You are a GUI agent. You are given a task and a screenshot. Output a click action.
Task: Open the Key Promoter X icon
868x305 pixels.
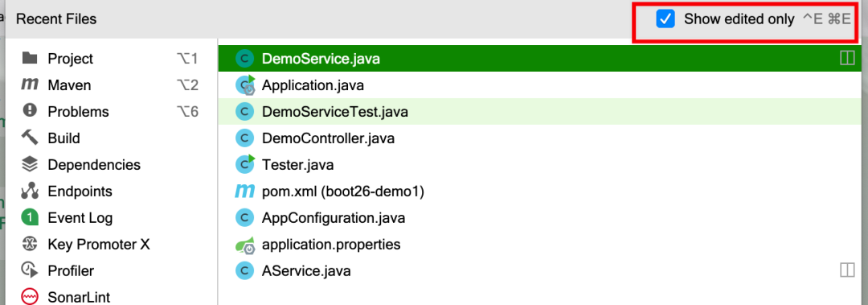coord(30,244)
